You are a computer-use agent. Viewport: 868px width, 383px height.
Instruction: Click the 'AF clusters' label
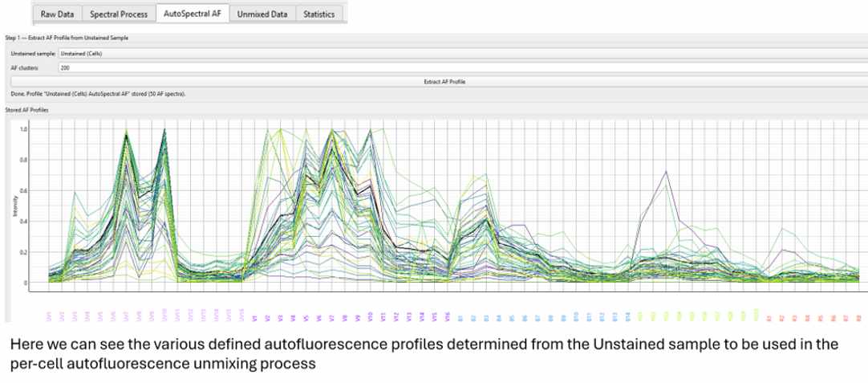pos(23,67)
